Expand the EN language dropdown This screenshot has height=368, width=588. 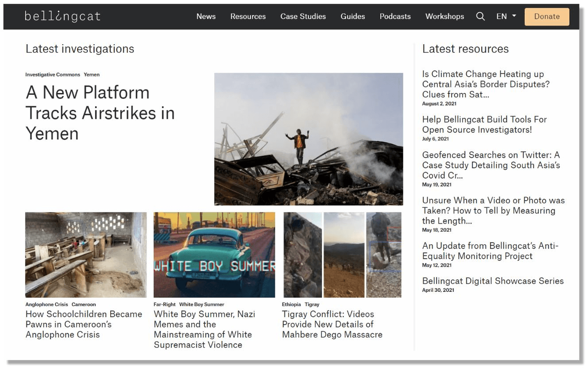tap(506, 16)
